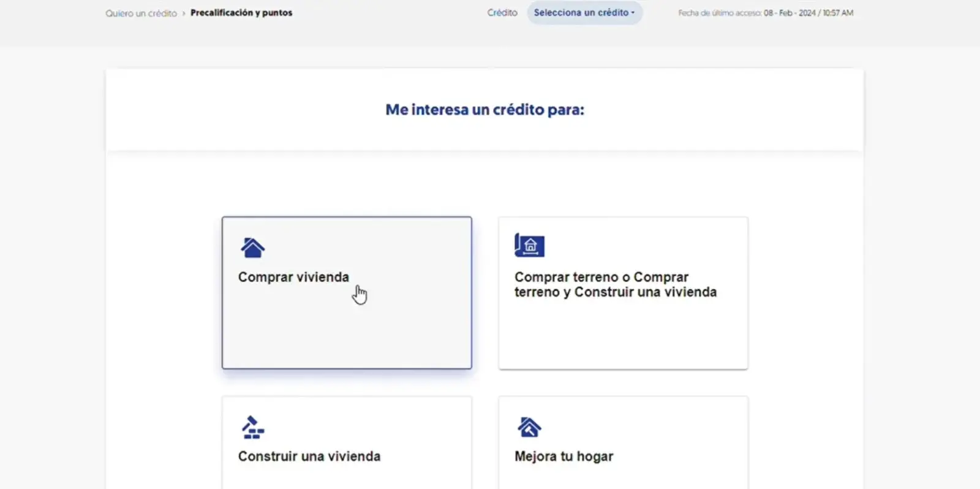Click the Crédito label in header
The width and height of the screenshot is (980, 489).
pyautogui.click(x=502, y=13)
